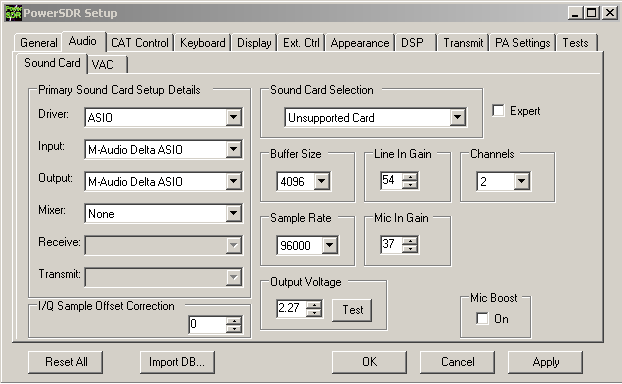The image size is (622, 384).
Task: Click the disabled Transmit dropdown
Action: click(163, 277)
